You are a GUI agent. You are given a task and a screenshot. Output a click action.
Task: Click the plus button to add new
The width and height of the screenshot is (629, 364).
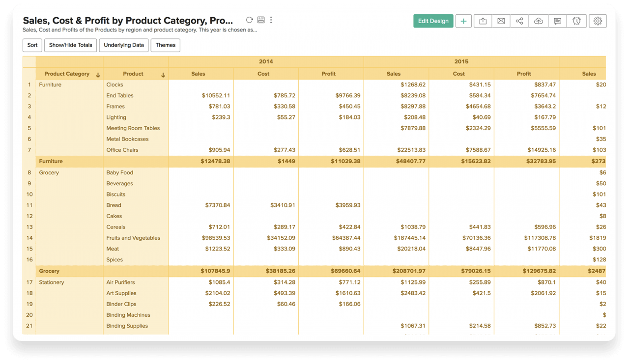463,21
